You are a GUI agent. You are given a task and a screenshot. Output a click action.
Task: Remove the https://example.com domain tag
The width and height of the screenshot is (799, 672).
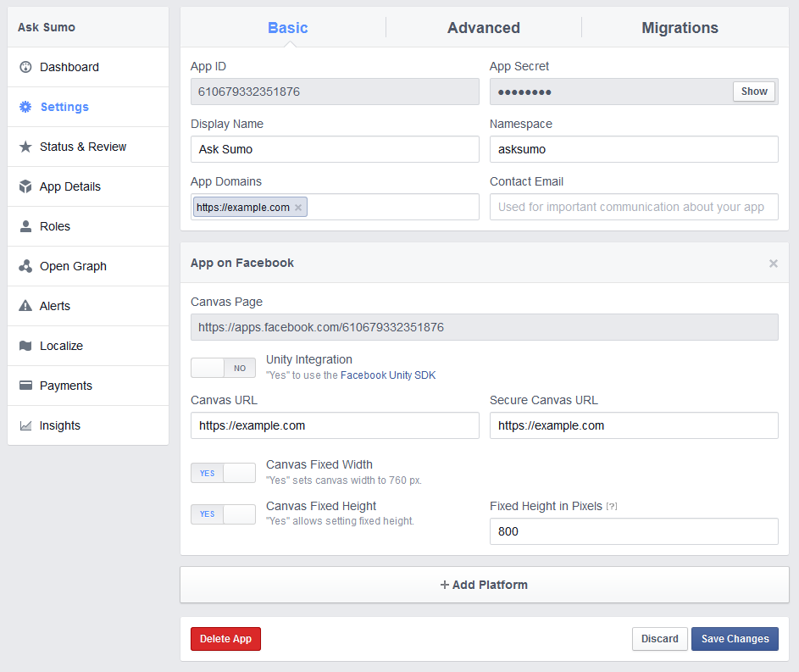pyautogui.click(x=298, y=208)
